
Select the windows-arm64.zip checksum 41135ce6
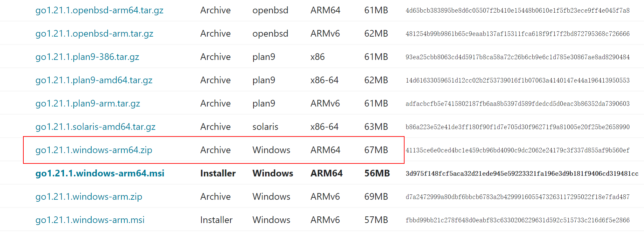(x=518, y=150)
